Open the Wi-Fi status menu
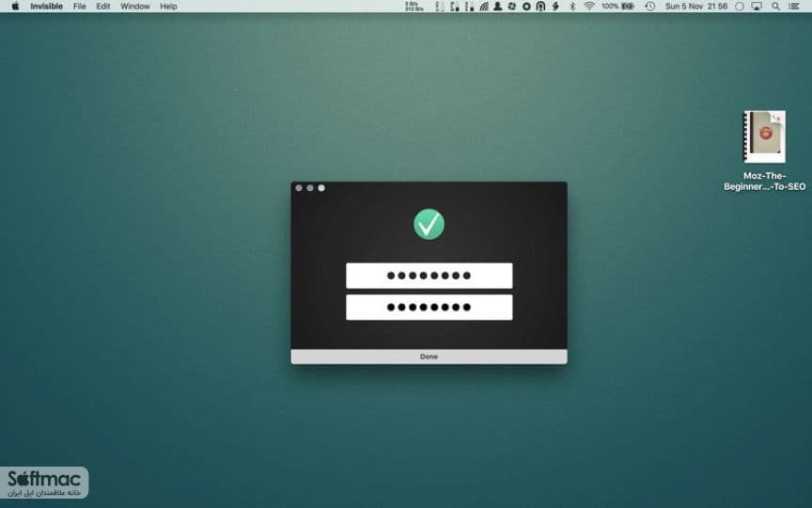Screen dimensions: 812x508 [x=589, y=7]
